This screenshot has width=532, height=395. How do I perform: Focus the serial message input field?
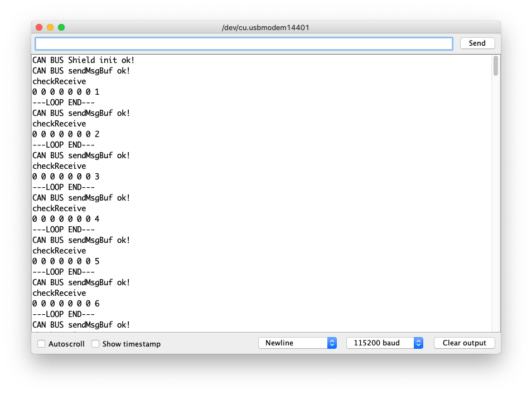pos(244,43)
